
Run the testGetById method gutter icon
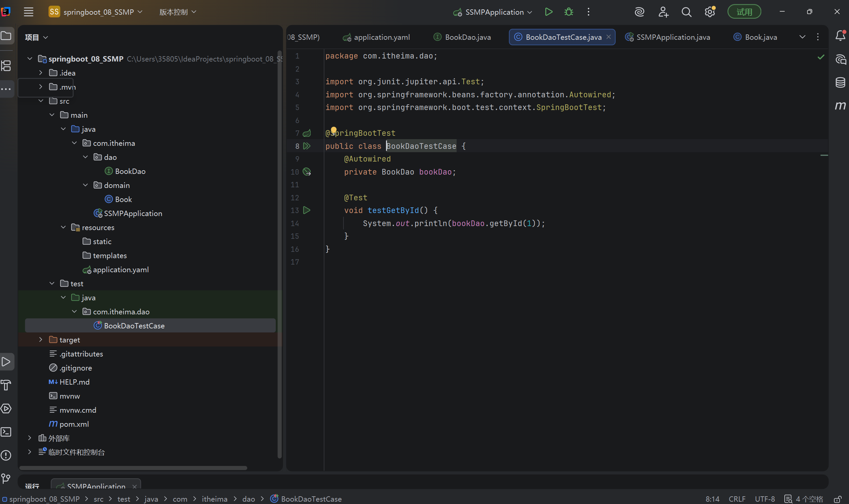click(307, 210)
